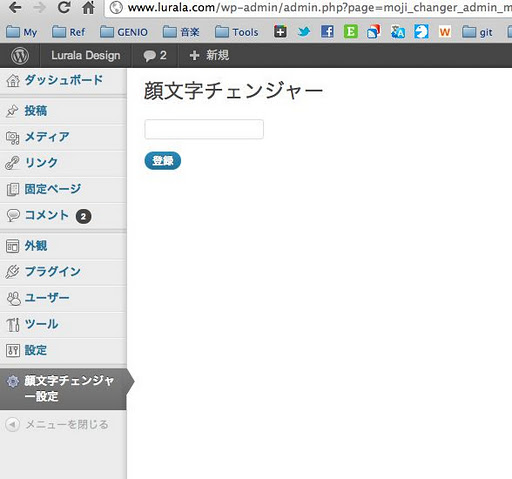Open the Lurala Design site menu

tap(86, 55)
